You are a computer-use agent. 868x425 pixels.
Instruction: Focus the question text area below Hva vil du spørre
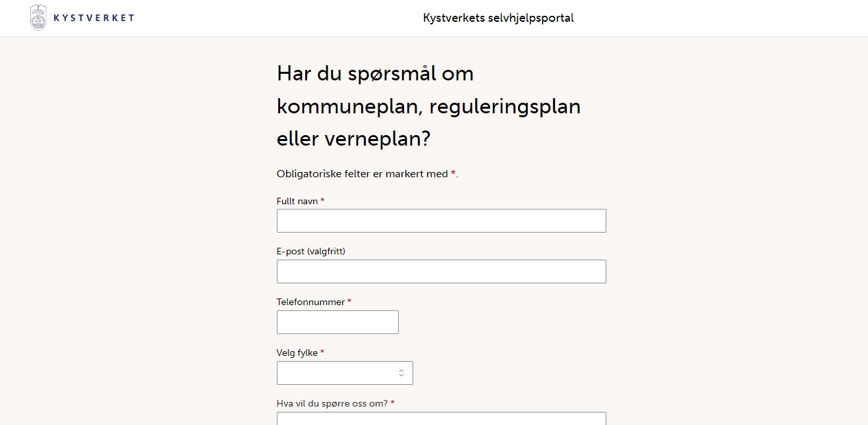pyautogui.click(x=441, y=418)
